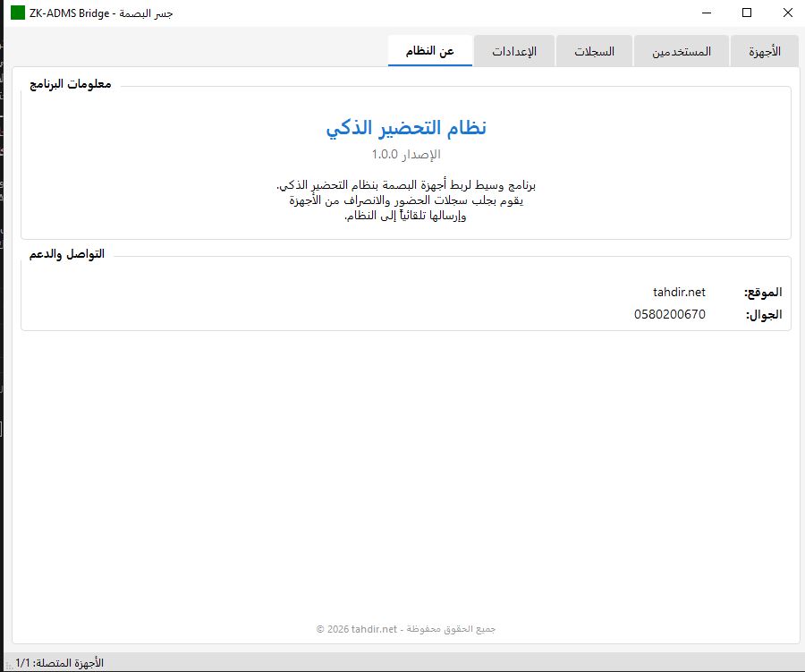Click the program description paragraph
Image resolution: width=805 pixels, height=672 pixels.
(406, 200)
